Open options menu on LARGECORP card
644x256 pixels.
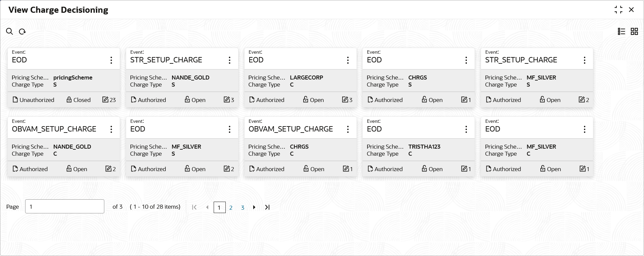click(348, 60)
